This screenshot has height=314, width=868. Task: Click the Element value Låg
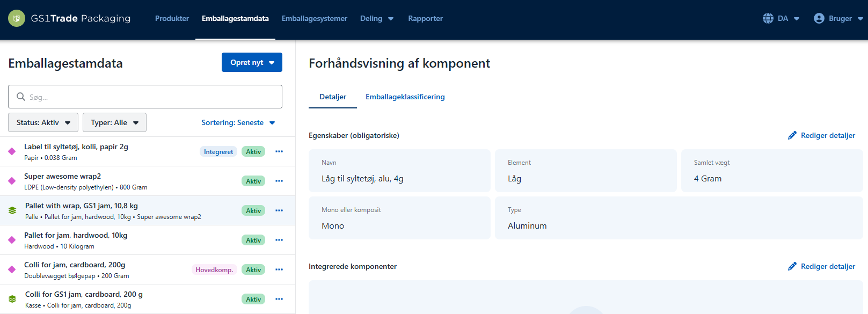pos(514,179)
